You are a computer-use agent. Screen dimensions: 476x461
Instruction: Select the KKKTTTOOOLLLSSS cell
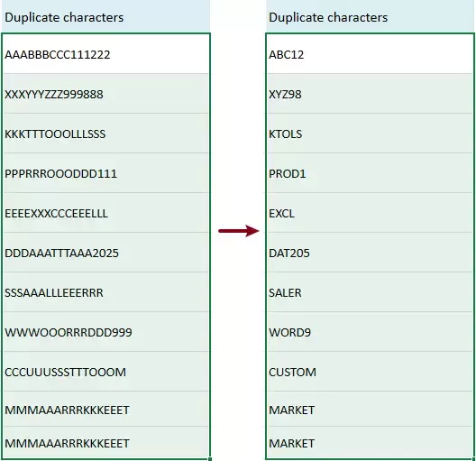105,134
